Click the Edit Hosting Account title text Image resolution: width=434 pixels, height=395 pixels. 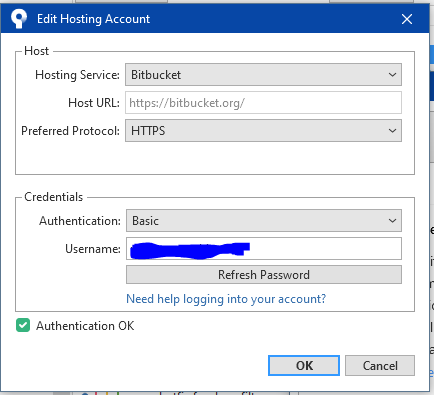[x=93, y=19]
